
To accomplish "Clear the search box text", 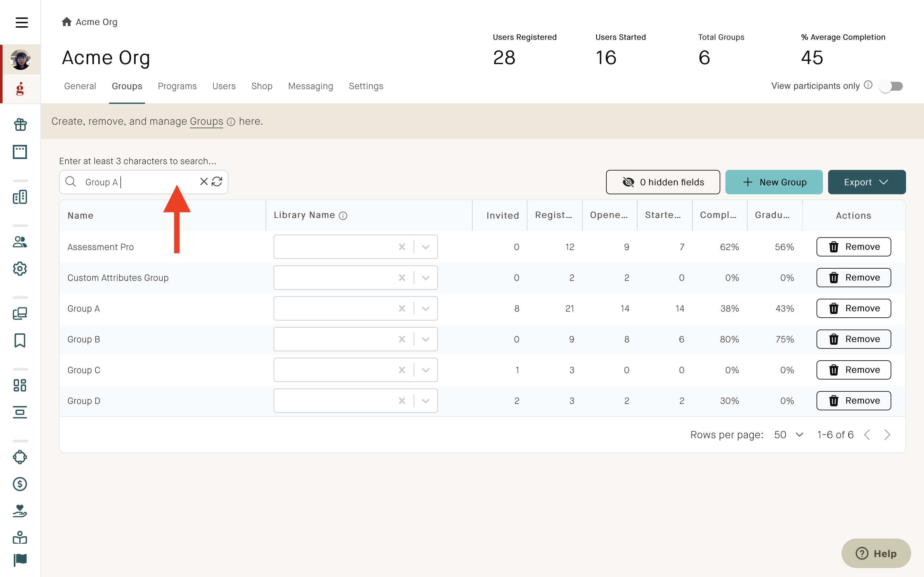I will coord(204,182).
